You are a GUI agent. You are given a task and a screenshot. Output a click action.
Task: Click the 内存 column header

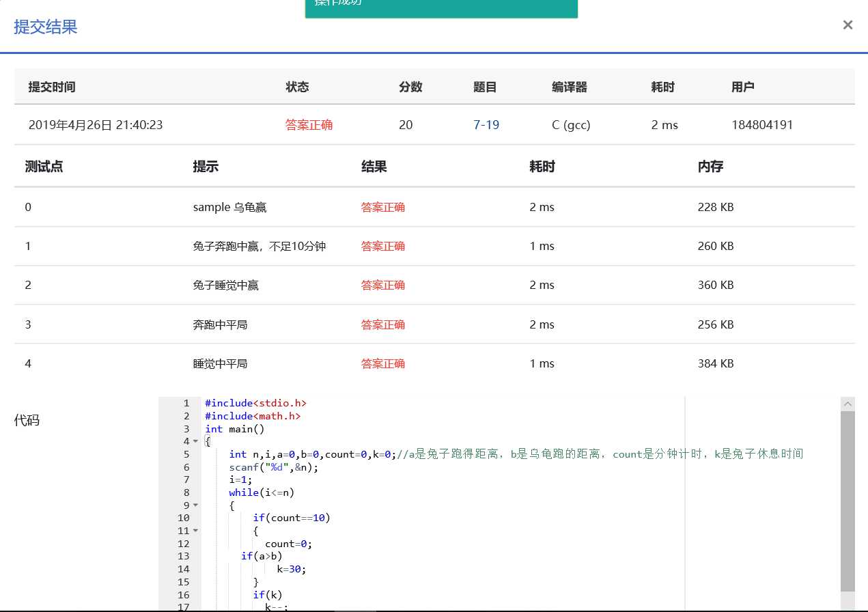point(710,166)
